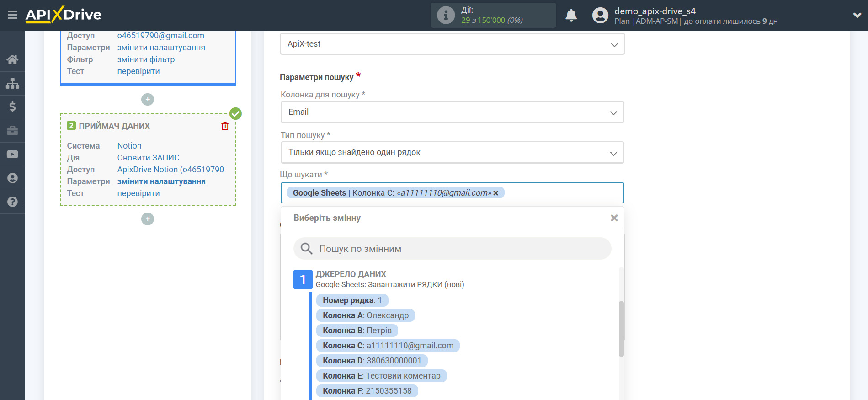Image resolution: width=868 pixels, height=400 pixels.
Task: Expand the account menu chevron
Action: 857,15
